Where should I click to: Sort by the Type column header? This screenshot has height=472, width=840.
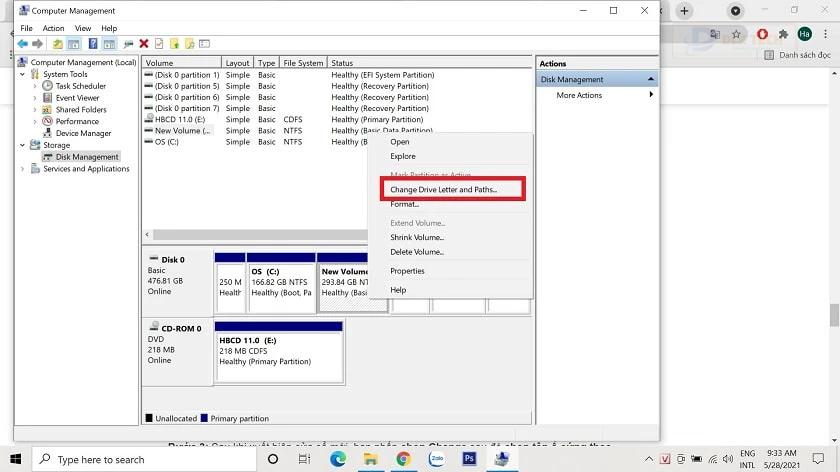pyautogui.click(x=266, y=63)
